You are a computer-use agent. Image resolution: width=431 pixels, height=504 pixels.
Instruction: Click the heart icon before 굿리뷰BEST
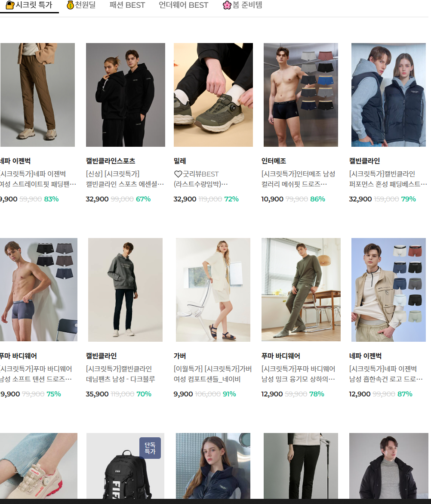click(178, 174)
